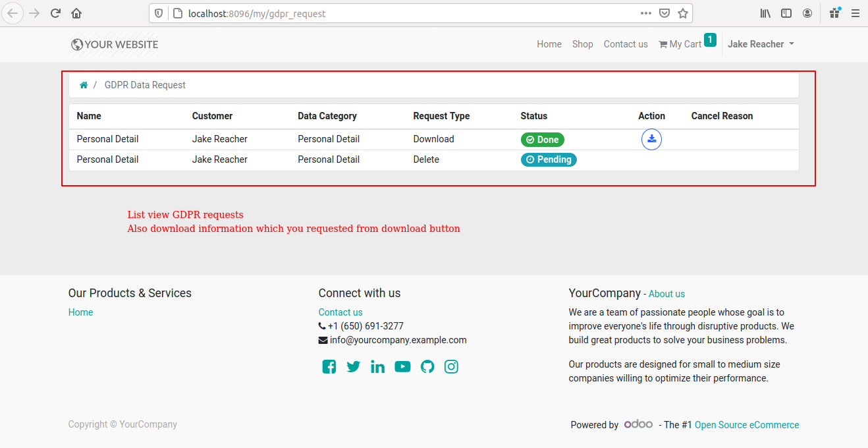Click the Open Source eCommerce link

[747, 425]
